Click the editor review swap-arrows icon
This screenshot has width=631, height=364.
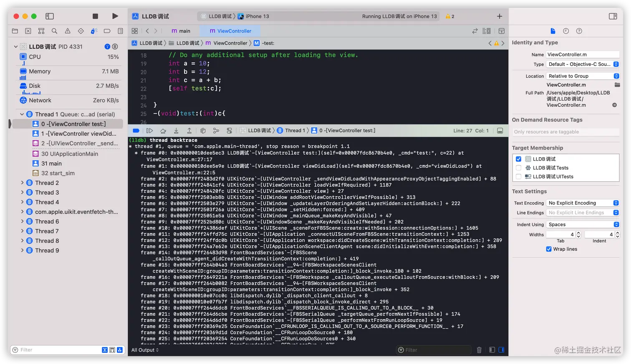coord(475,31)
